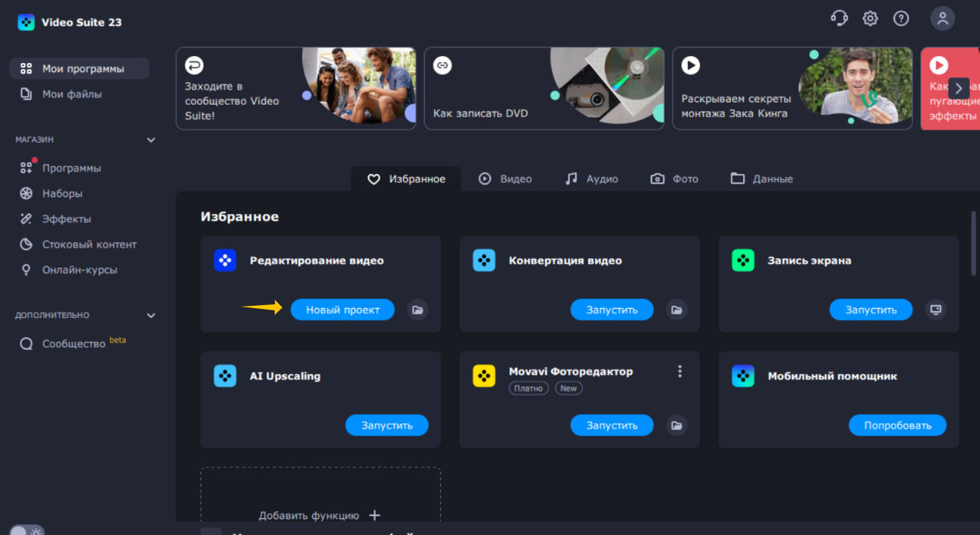This screenshot has height=535, width=980.
Task: Click Избранное section heading
Action: (x=240, y=217)
